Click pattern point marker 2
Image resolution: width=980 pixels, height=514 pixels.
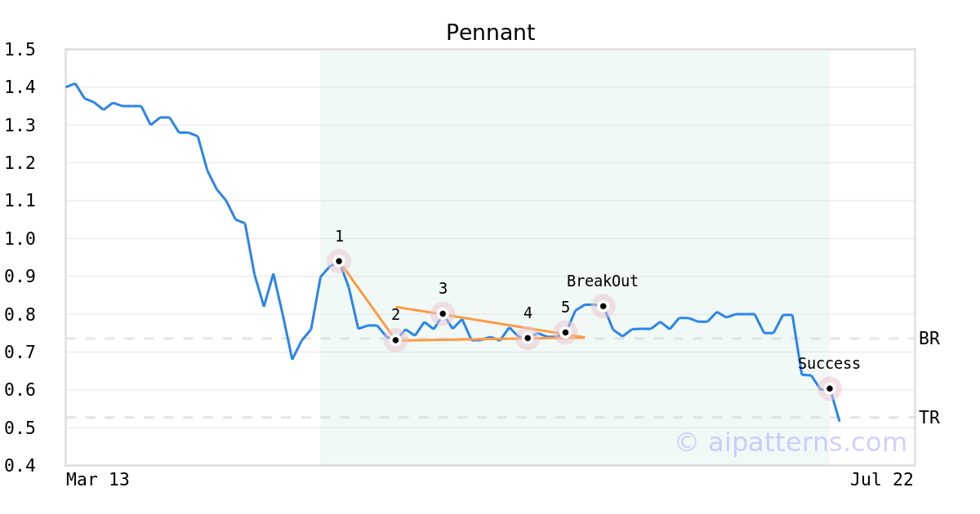[x=395, y=340]
